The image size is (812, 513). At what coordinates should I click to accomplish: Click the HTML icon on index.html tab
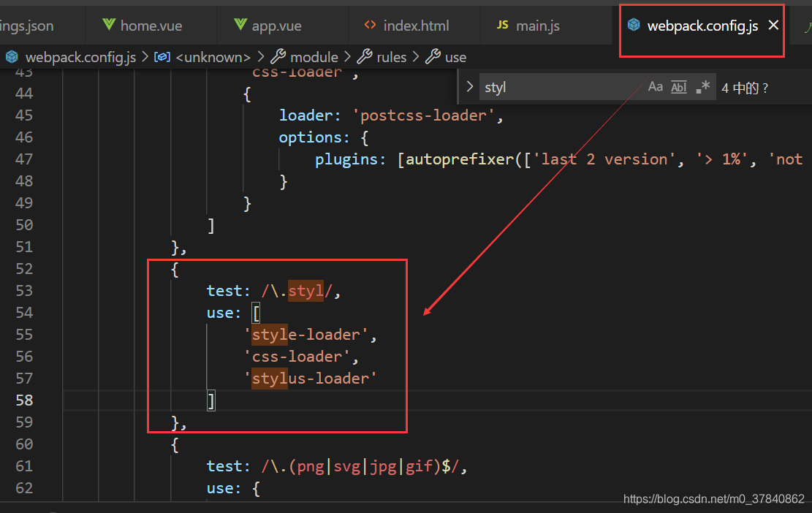pos(370,25)
